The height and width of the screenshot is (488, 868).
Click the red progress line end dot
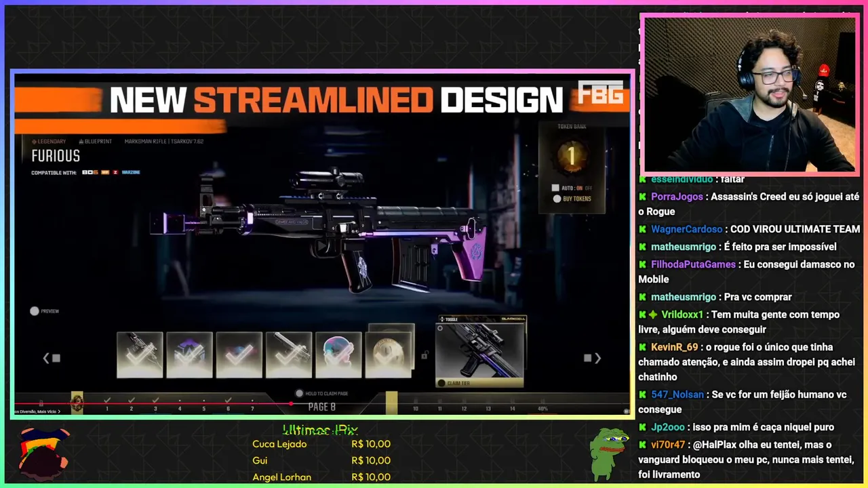291,403
